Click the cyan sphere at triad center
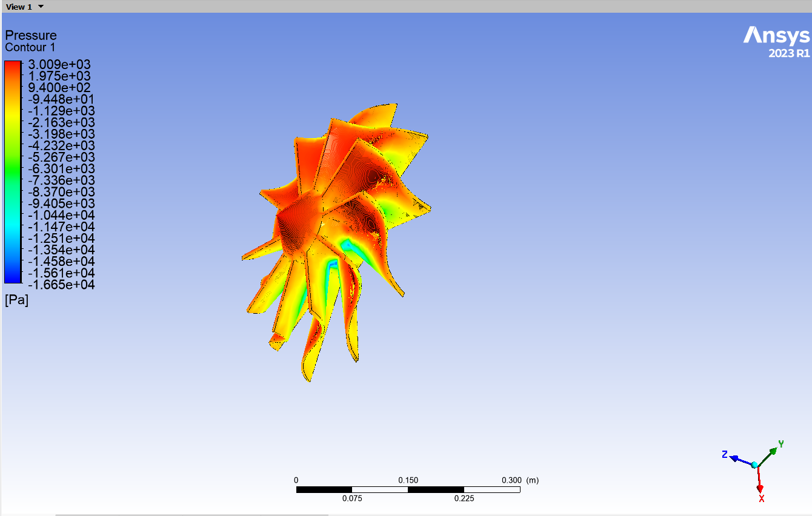 point(754,465)
